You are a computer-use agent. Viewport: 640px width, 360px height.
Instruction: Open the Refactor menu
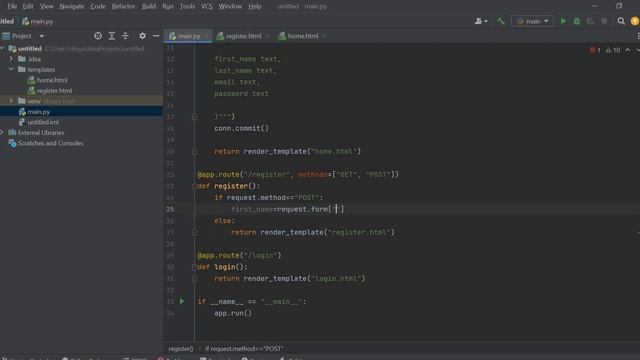[x=123, y=6]
